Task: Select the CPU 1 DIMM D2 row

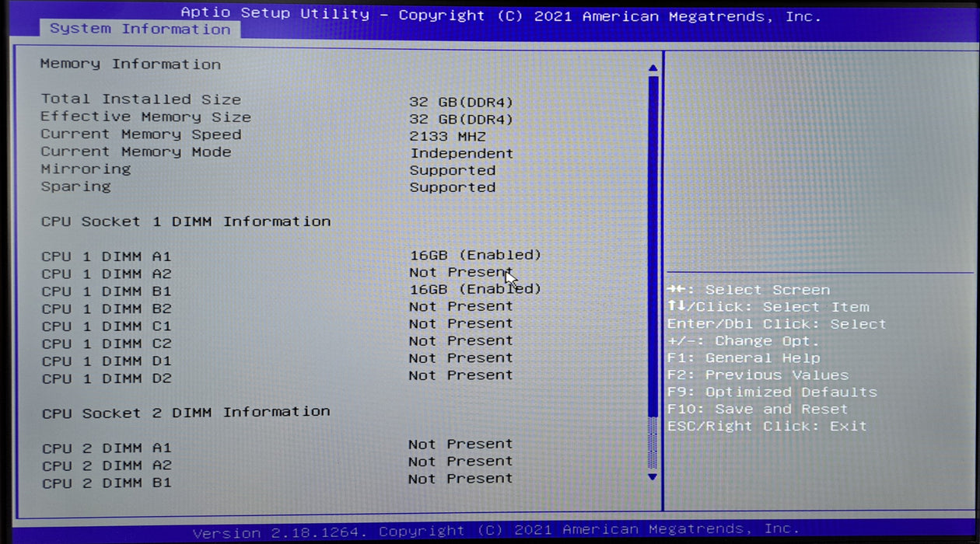Action: tap(277, 378)
